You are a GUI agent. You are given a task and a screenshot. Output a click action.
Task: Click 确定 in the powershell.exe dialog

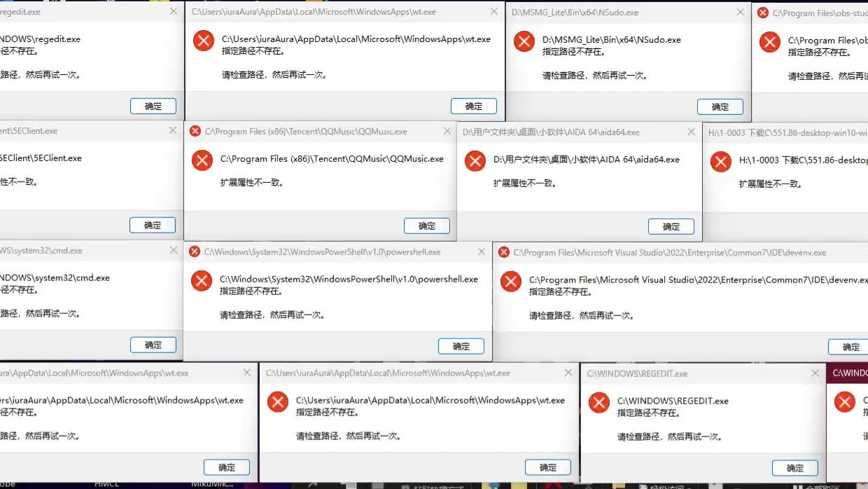point(461,346)
